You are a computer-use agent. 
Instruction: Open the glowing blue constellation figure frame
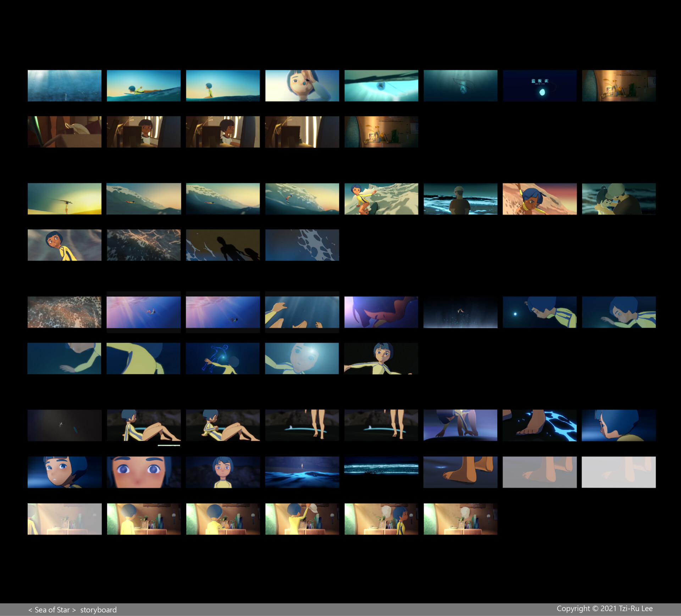coord(223,358)
